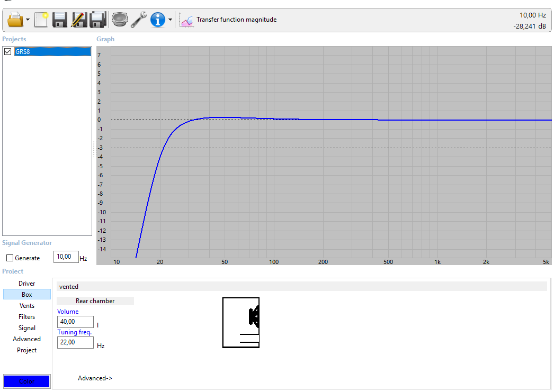
Task: Open the Box tab
Action: (x=27, y=294)
